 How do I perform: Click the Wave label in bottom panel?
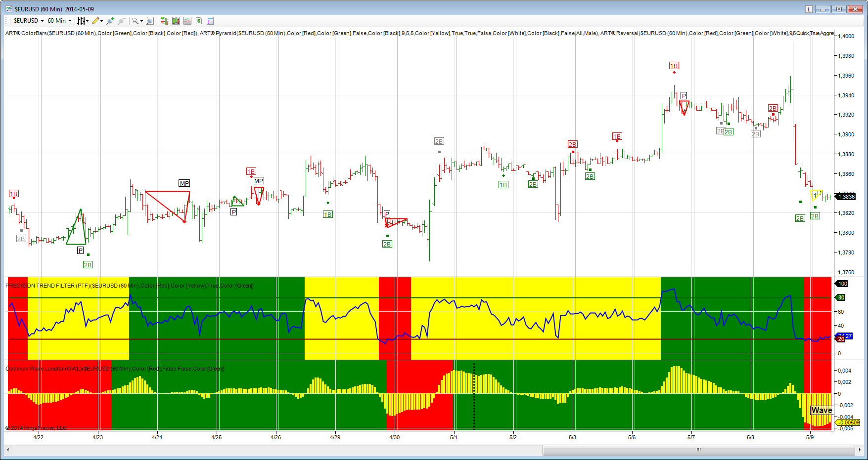[822, 410]
